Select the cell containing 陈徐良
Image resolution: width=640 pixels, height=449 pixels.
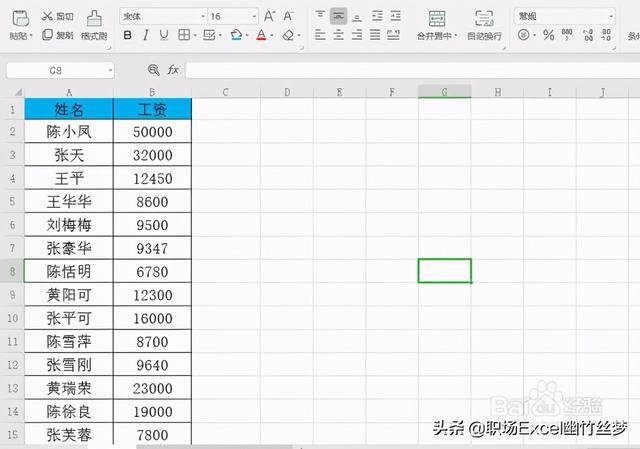69,411
